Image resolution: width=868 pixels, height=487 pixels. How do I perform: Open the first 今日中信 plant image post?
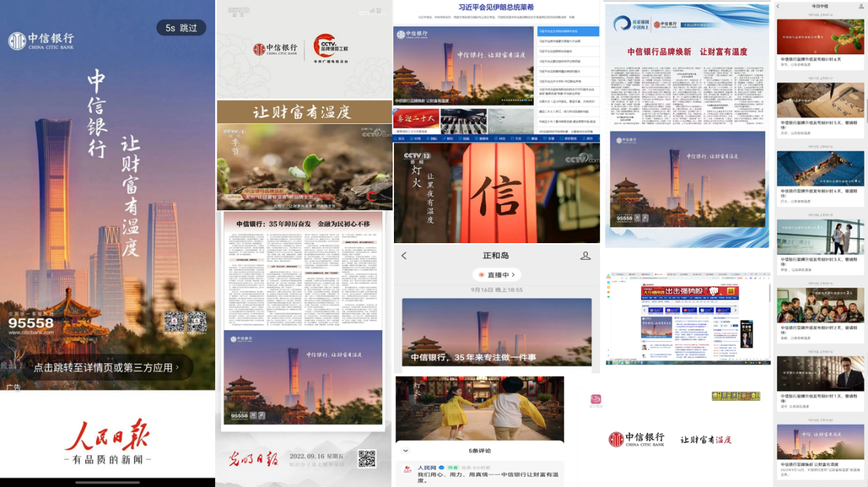pyautogui.click(x=820, y=36)
